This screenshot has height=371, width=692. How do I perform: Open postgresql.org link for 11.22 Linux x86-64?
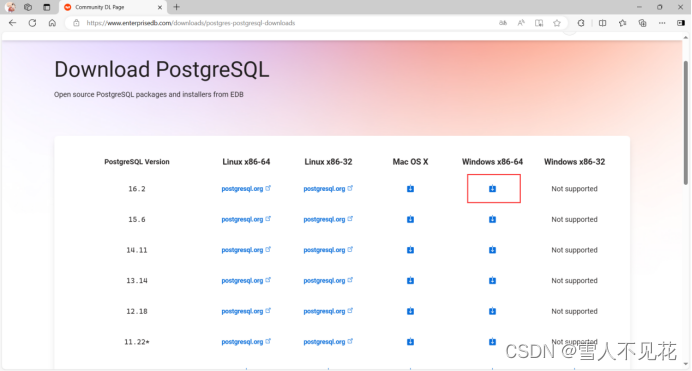pyautogui.click(x=246, y=342)
